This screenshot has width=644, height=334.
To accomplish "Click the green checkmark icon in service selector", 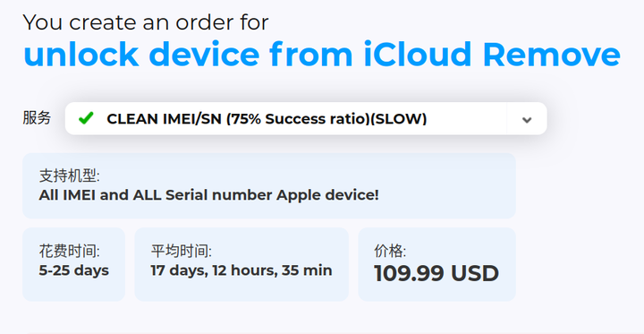I will pyautogui.click(x=86, y=118).
